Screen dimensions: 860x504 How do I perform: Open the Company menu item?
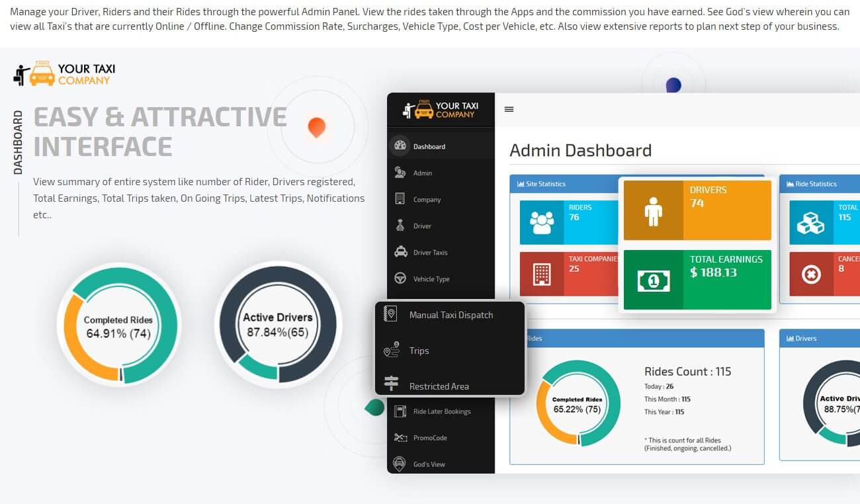tap(400, 199)
